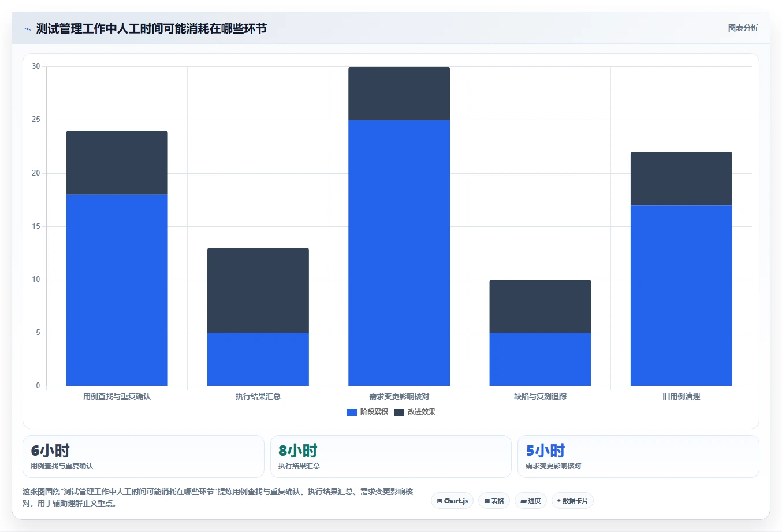Click the x-axis label 旧用例清理
The height and width of the screenshot is (532, 782).
click(x=682, y=396)
